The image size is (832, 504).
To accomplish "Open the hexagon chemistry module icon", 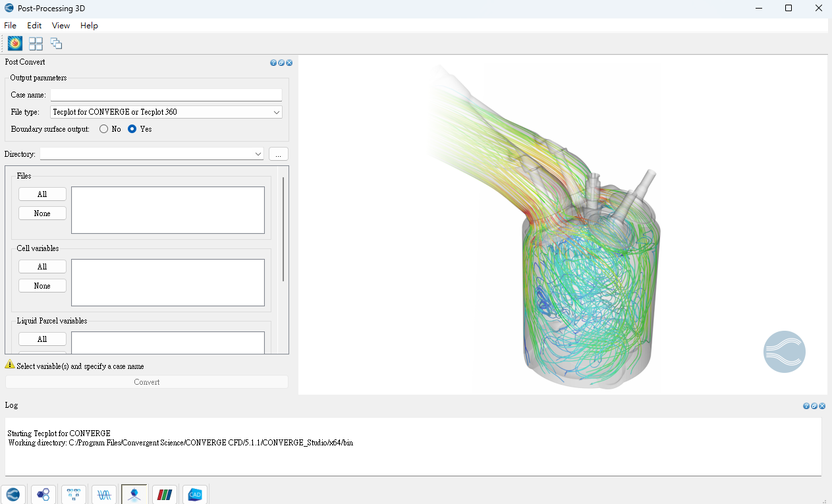I will coord(43,494).
